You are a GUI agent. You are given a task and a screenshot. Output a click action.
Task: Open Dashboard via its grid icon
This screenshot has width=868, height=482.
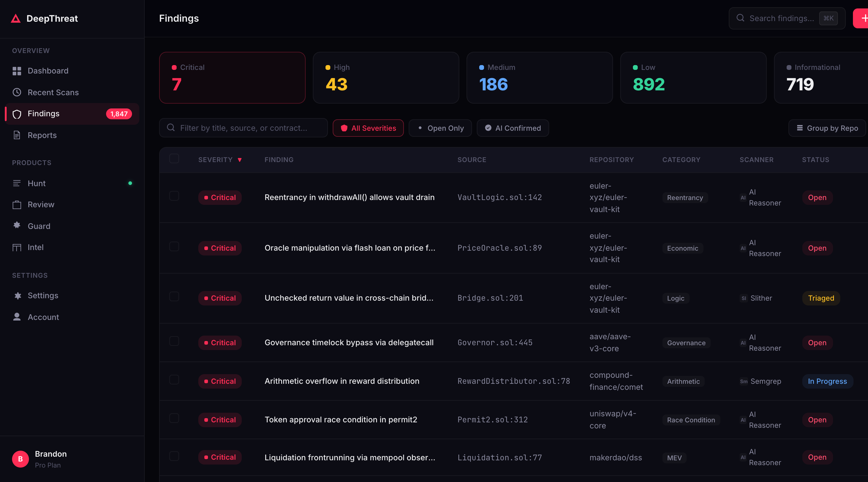coord(17,71)
